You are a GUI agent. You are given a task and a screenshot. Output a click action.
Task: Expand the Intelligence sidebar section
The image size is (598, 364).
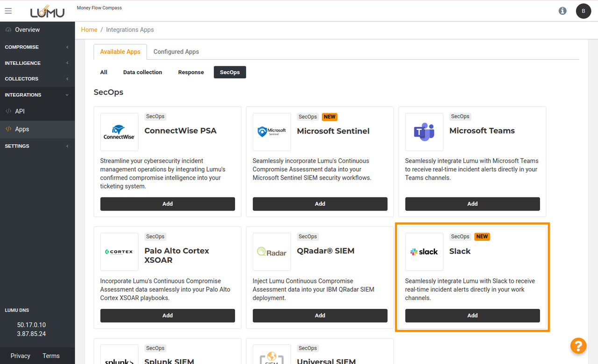point(37,63)
